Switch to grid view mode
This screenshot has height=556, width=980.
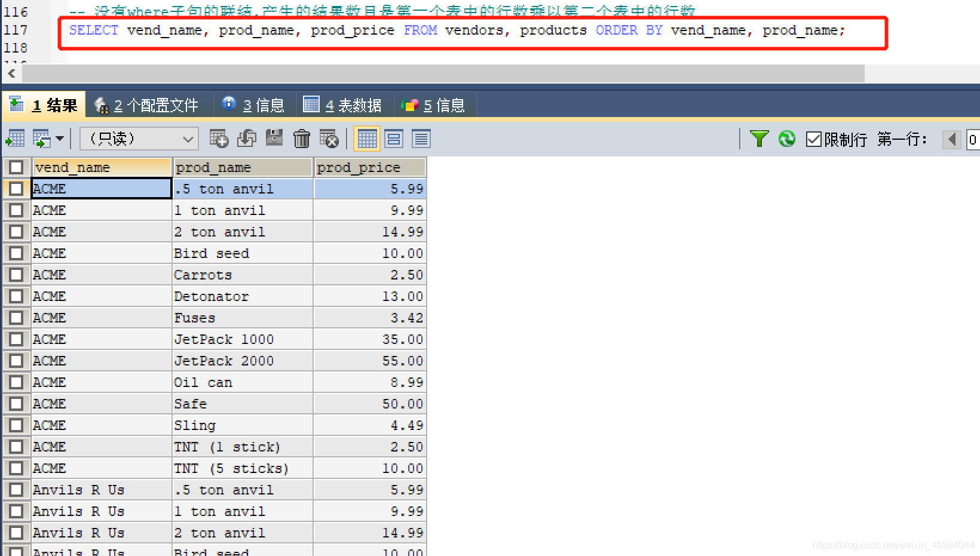(367, 139)
